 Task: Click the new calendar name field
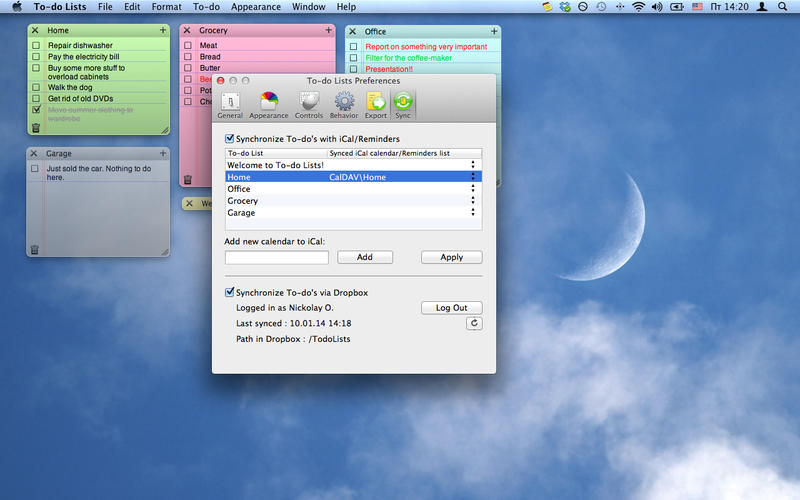[x=277, y=257]
